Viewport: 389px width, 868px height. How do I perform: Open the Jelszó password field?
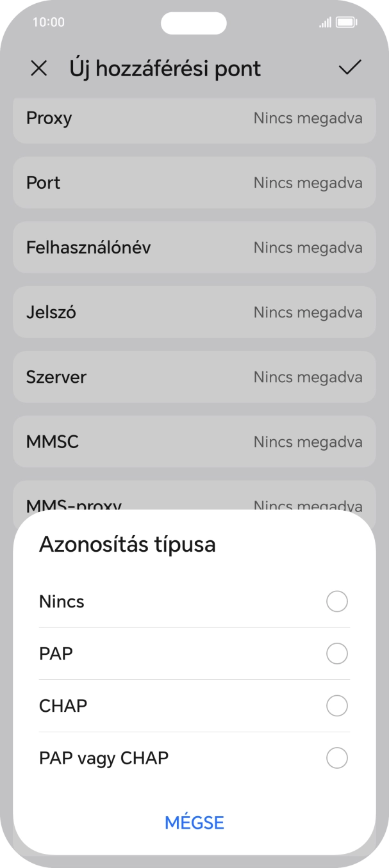[x=194, y=312]
